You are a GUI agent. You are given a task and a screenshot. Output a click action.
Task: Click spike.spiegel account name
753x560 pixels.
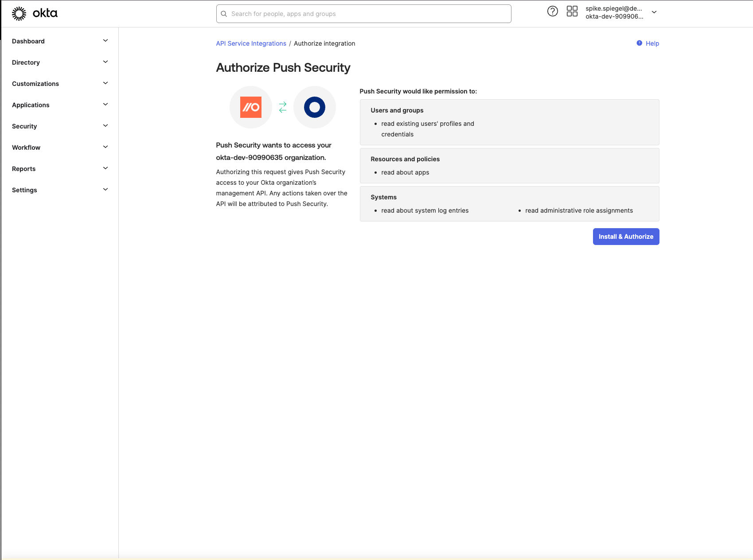click(x=614, y=8)
